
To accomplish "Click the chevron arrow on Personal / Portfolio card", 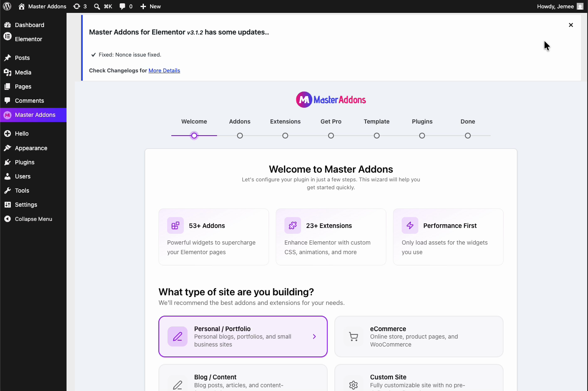I will click(314, 337).
